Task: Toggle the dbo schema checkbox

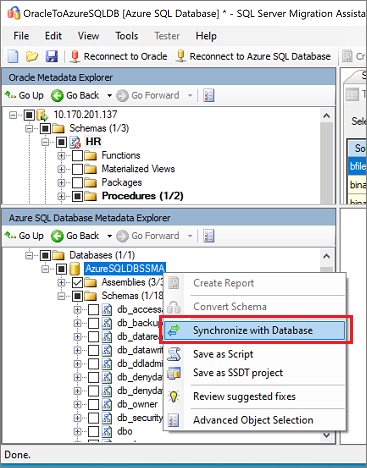Action: (x=93, y=431)
